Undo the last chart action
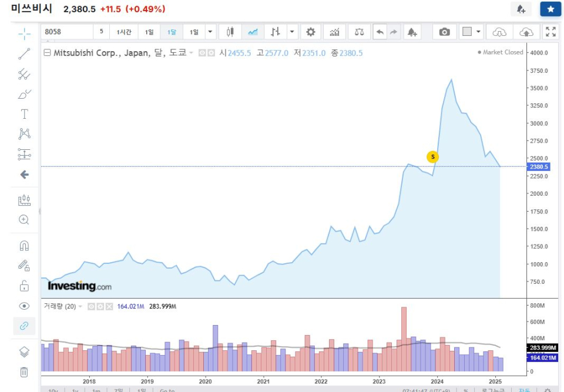This screenshot has width=564, height=392. click(380, 32)
